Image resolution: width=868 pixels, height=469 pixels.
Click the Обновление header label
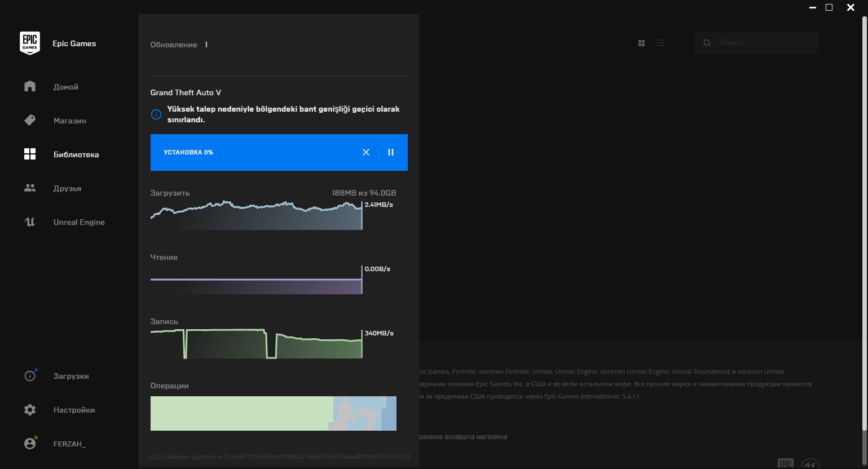point(174,45)
